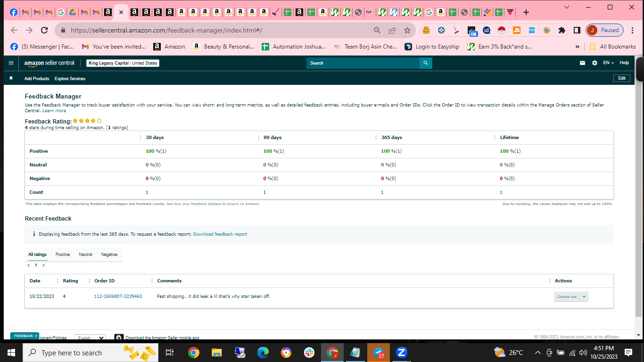Go to next feedback page arrow

click(x=43, y=265)
